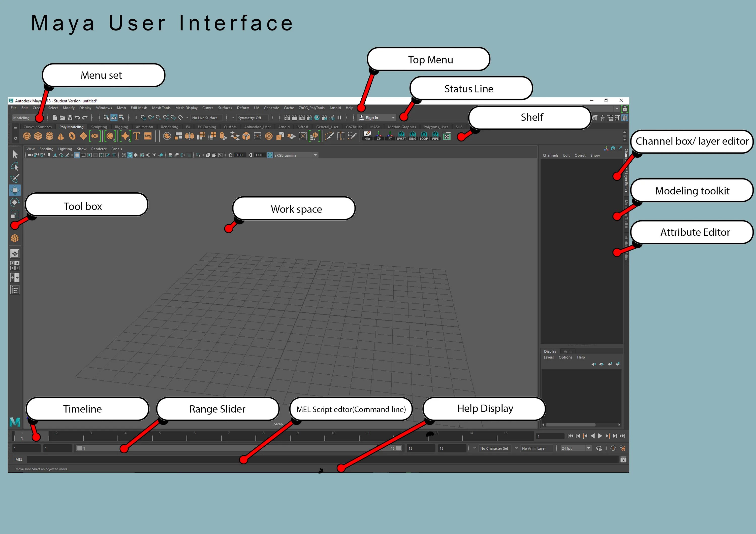Toggle the viewport grid display icon
Image resolution: width=756 pixels, height=534 pixels.
tap(77, 155)
